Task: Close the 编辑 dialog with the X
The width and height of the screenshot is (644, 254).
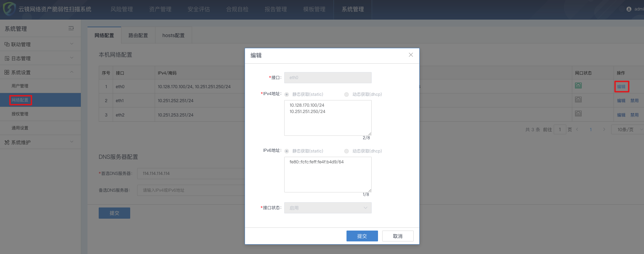Action: coord(411,55)
